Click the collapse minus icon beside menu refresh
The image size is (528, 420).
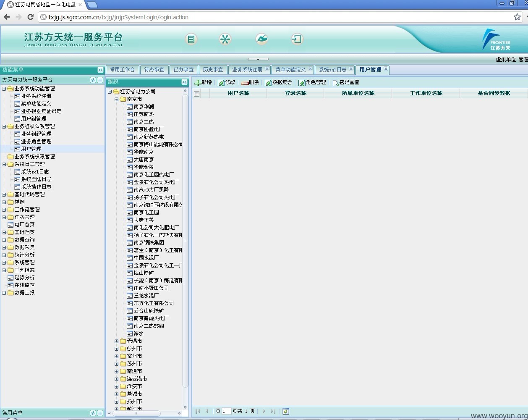pyautogui.click(x=100, y=80)
